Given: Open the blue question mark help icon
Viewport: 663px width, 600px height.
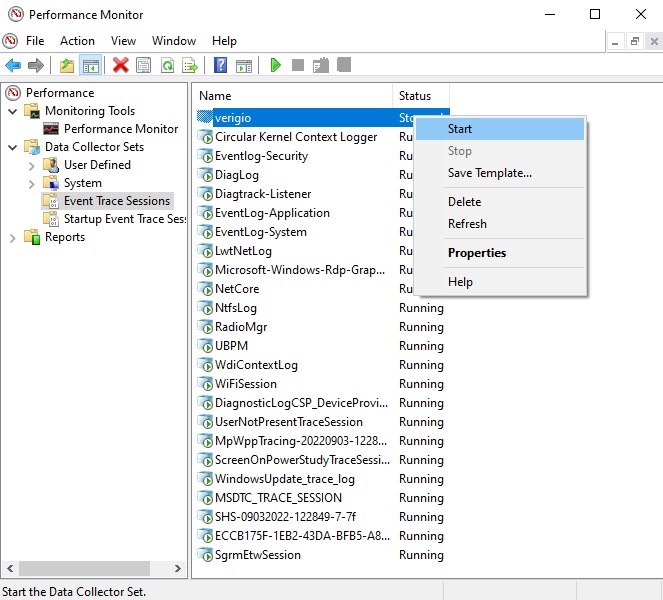Looking at the screenshot, I should point(221,65).
